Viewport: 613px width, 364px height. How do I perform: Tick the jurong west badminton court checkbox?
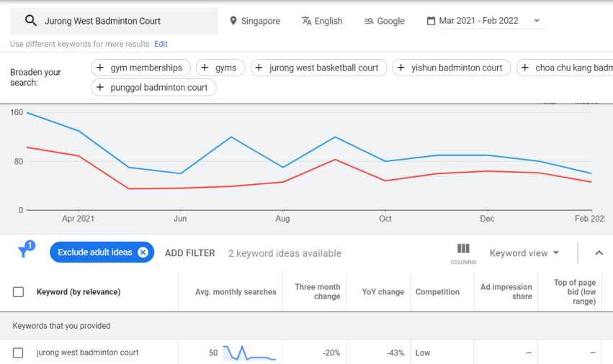tap(19, 352)
